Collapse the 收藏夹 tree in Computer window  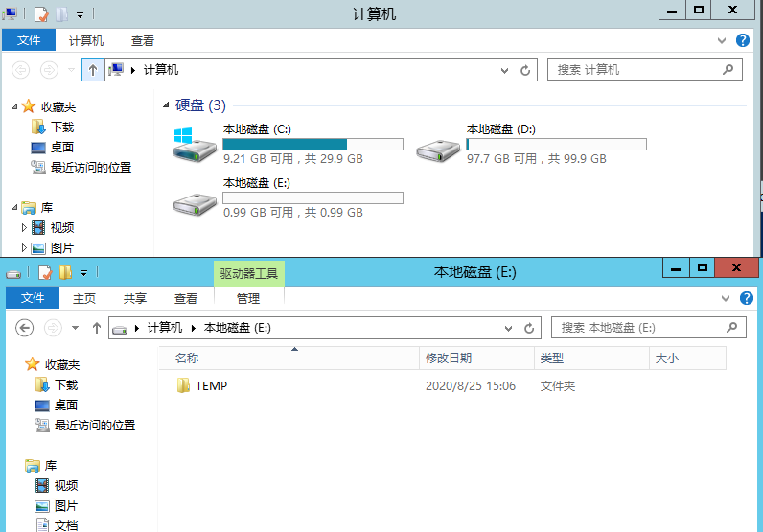tap(13, 106)
